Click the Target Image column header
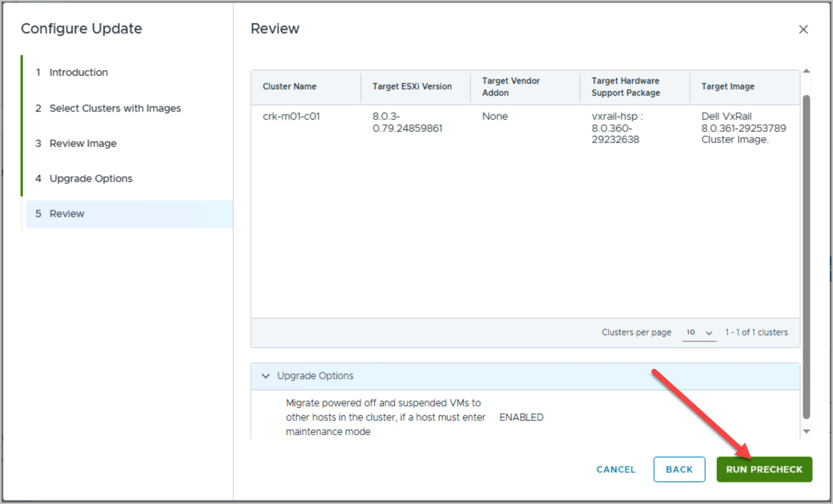Image resolution: width=833 pixels, height=504 pixels. pyautogui.click(x=728, y=86)
